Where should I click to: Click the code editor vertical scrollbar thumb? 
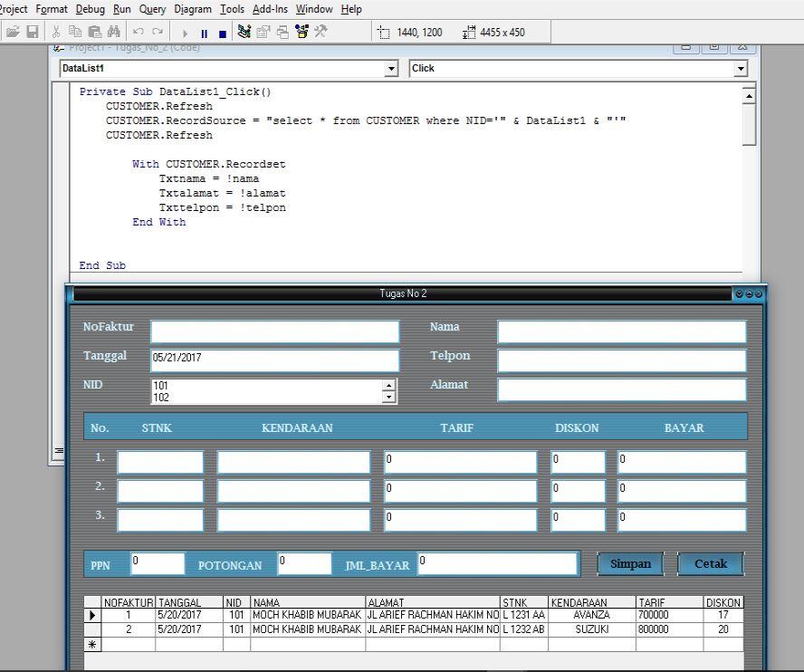click(x=749, y=125)
